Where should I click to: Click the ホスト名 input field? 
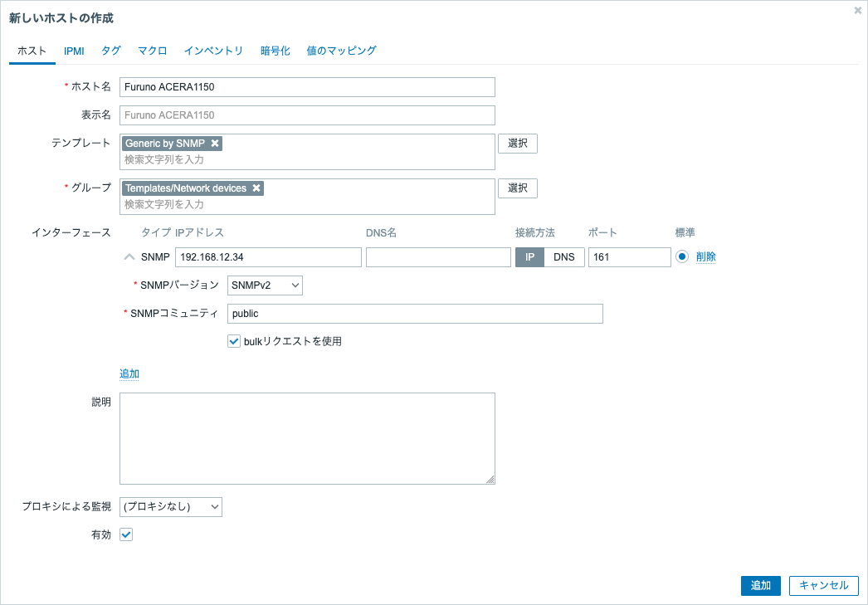tap(307, 87)
